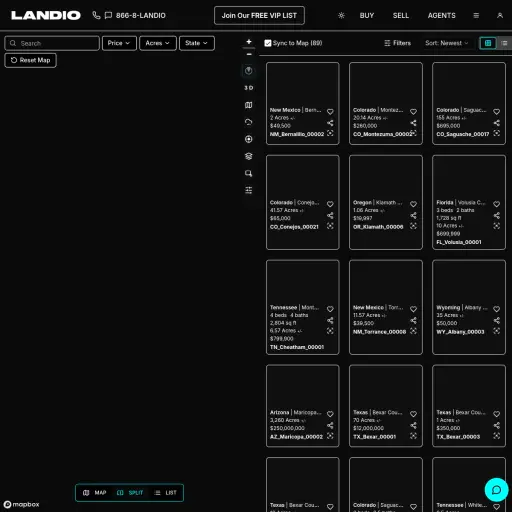Screen dimensions: 512x512
Task: Click the Reset Map button
Action: pyautogui.click(x=30, y=60)
